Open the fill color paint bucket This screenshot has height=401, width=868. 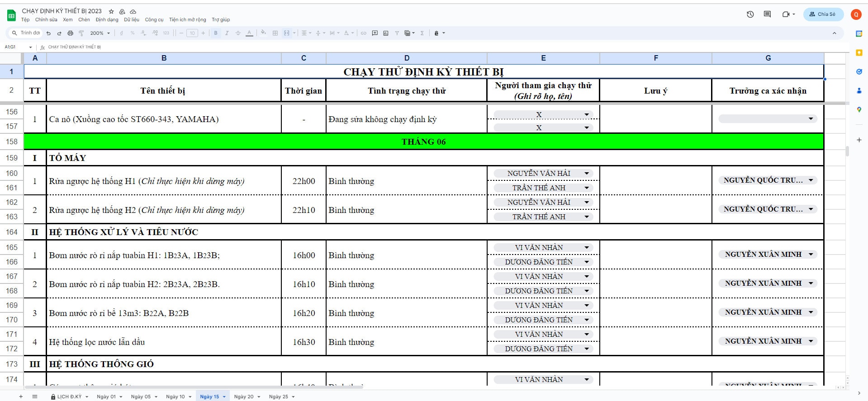pos(263,33)
